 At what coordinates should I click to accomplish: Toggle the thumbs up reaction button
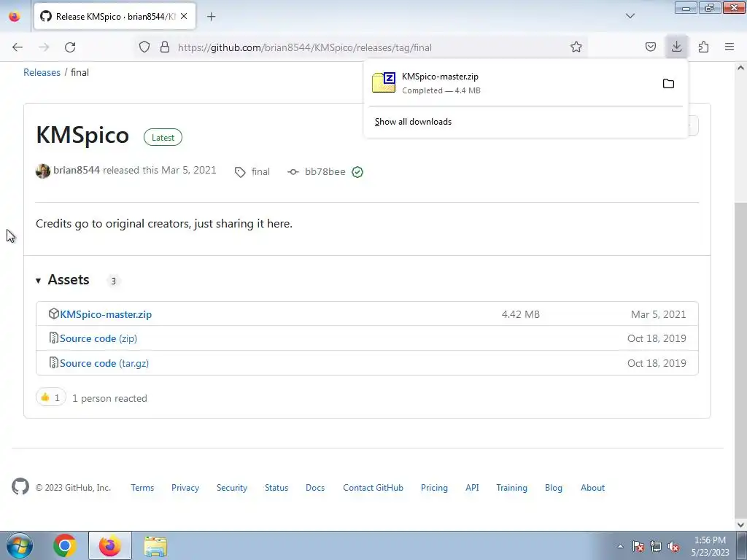(51, 397)
